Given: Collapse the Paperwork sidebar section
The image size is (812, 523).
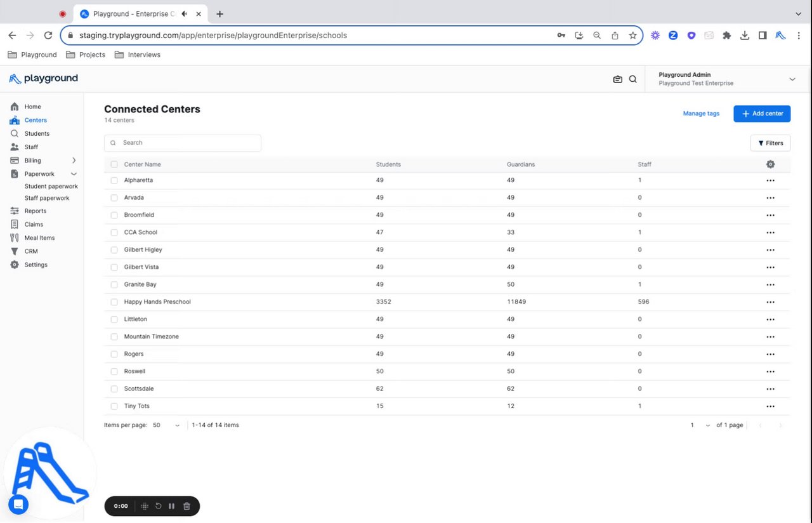Looking at the screenshot, I should coord(74,174).
